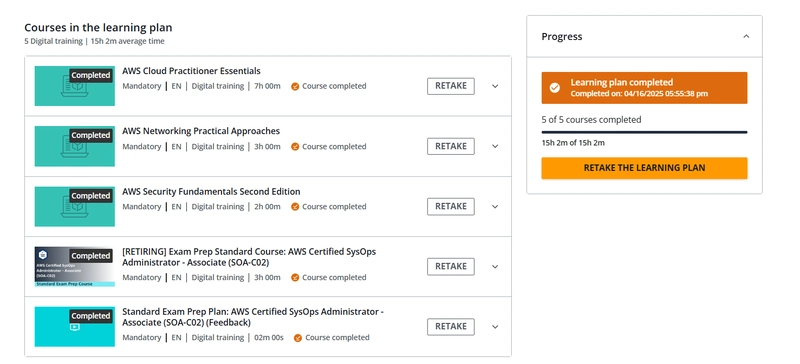Click RETAKE THE LEARNING PLAN button
800x364 pixels.
tap(644, 168)
